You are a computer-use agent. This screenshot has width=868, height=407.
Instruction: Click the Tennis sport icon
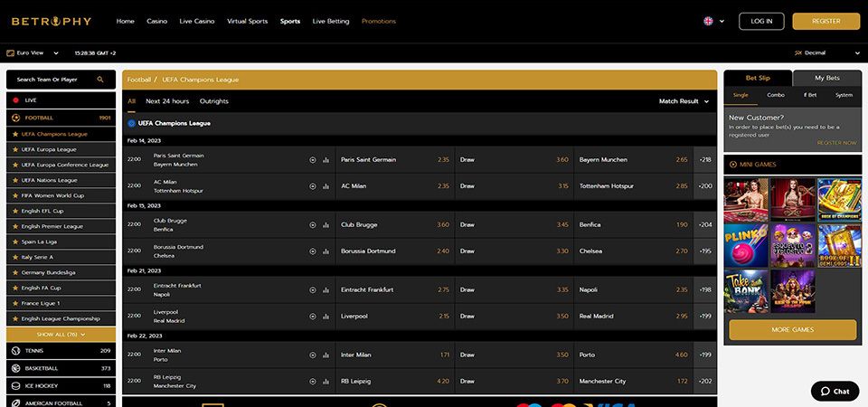(15, 351)
